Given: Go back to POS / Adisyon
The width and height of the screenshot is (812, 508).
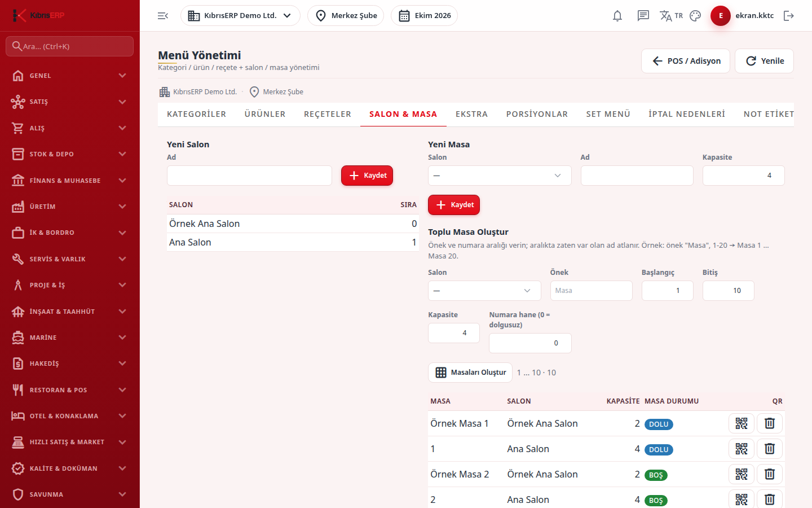Looking at the screenshot, I should click(686, 61).
